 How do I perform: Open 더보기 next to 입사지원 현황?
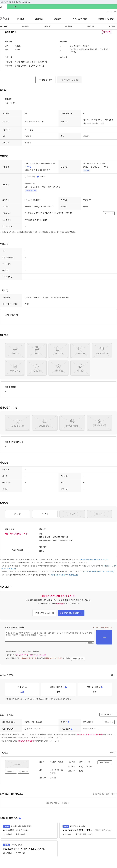point(113,675)
